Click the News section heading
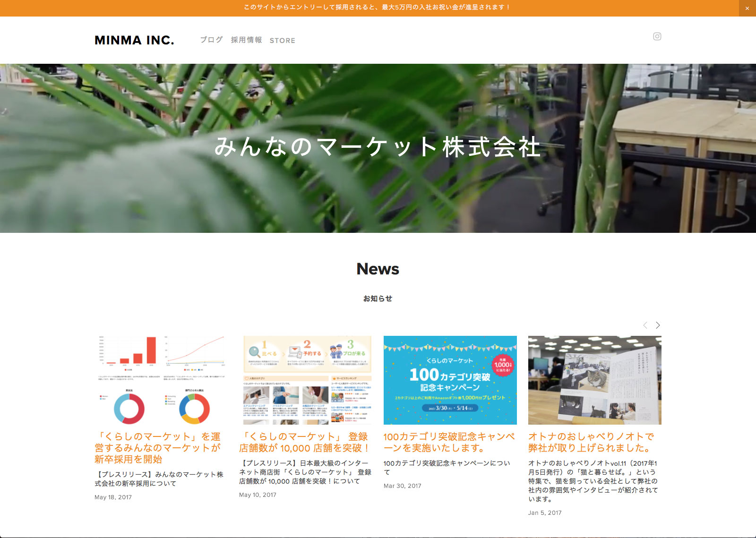Image resolution: width=756 pixels, height=538 pixels. click(x=378, y=269)
